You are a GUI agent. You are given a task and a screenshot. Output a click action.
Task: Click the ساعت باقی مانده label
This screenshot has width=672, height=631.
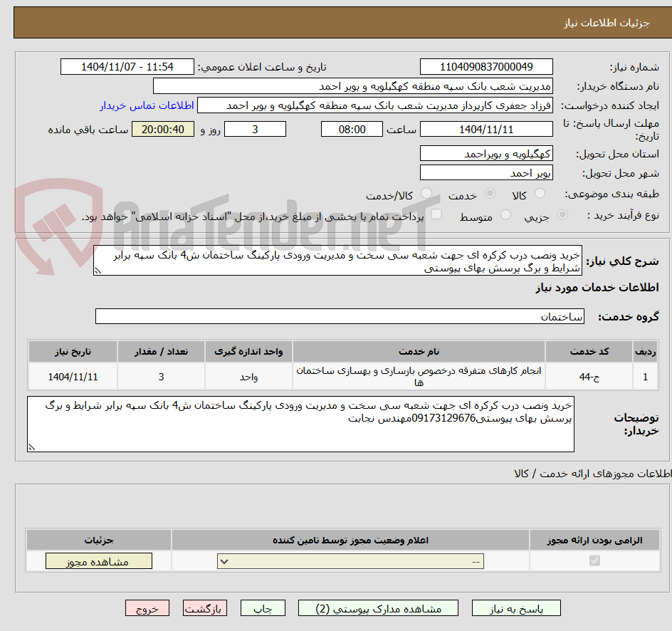point(88,130)
